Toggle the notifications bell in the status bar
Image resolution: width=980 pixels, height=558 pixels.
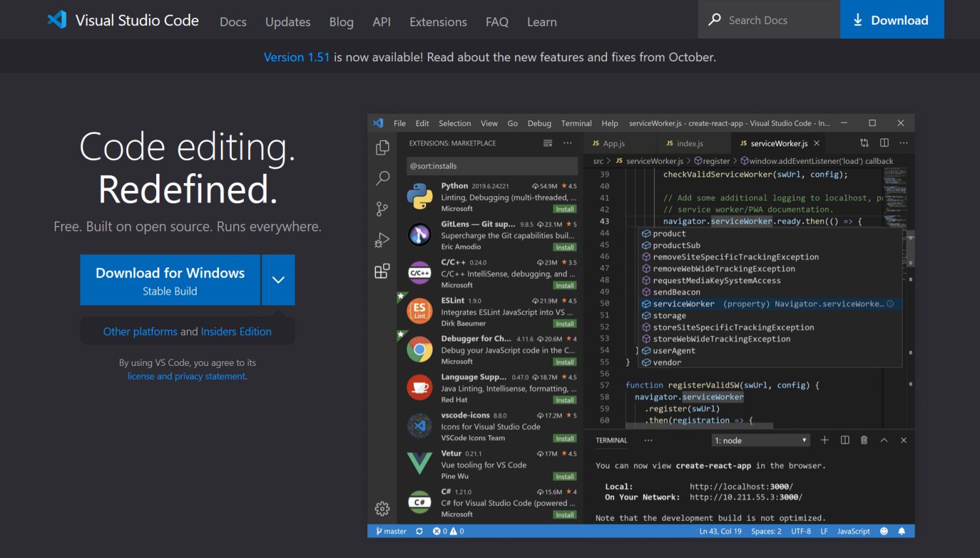[x=902, y=531]
